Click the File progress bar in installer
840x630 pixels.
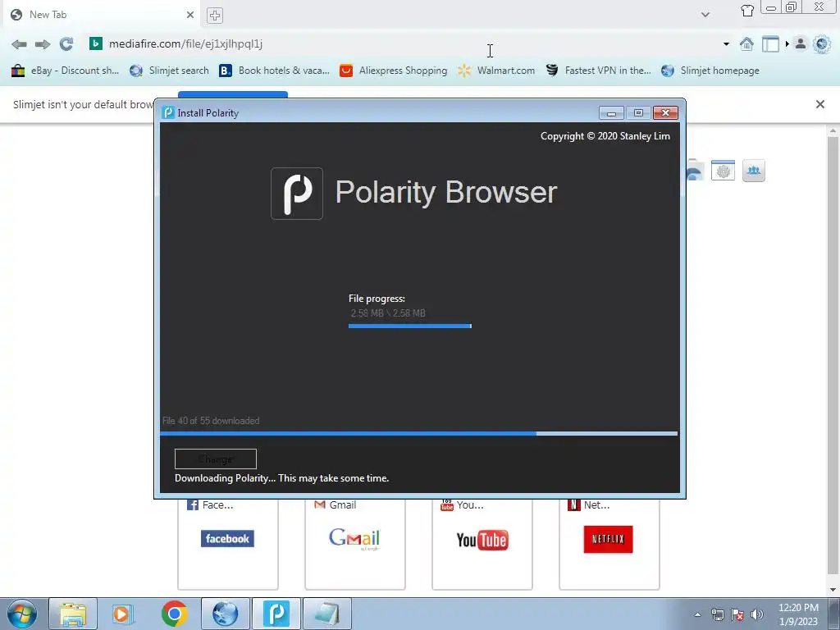click(x=410, y=326)
